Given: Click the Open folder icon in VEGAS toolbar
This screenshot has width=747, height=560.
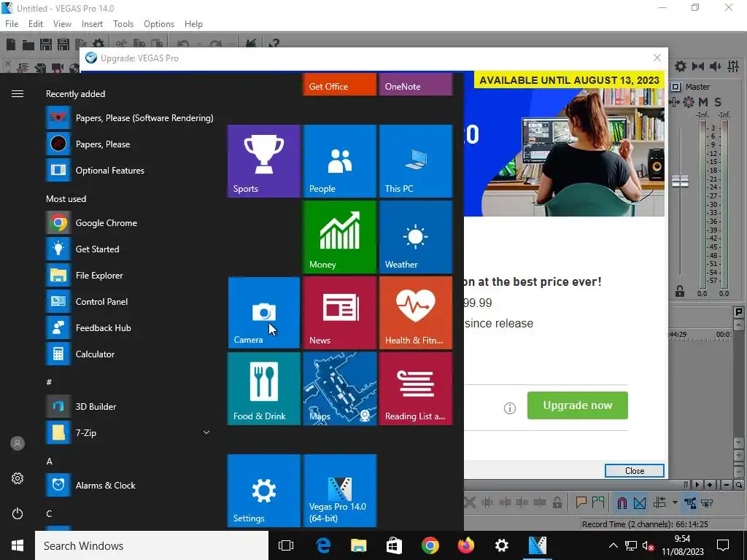Looking at the screenshot, I should [28, 44].
